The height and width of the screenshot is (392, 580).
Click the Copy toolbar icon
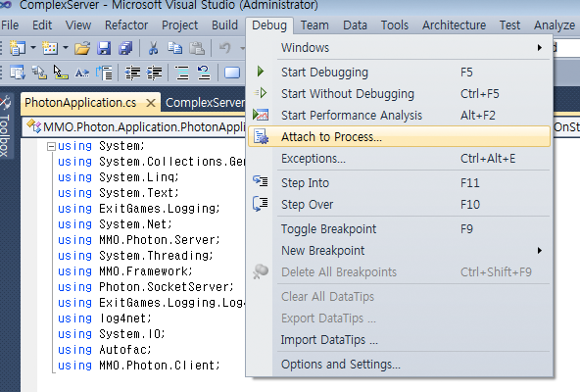tap(174, 48)
